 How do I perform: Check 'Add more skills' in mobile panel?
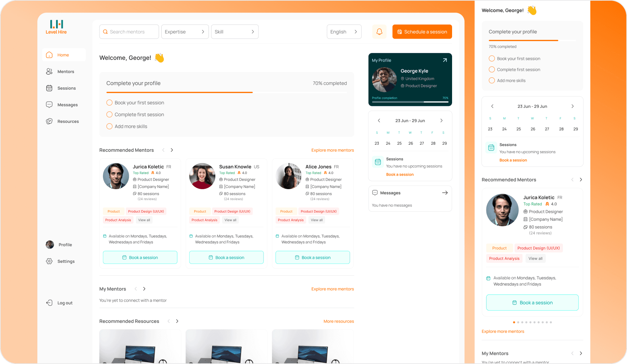tap(492, 80)
